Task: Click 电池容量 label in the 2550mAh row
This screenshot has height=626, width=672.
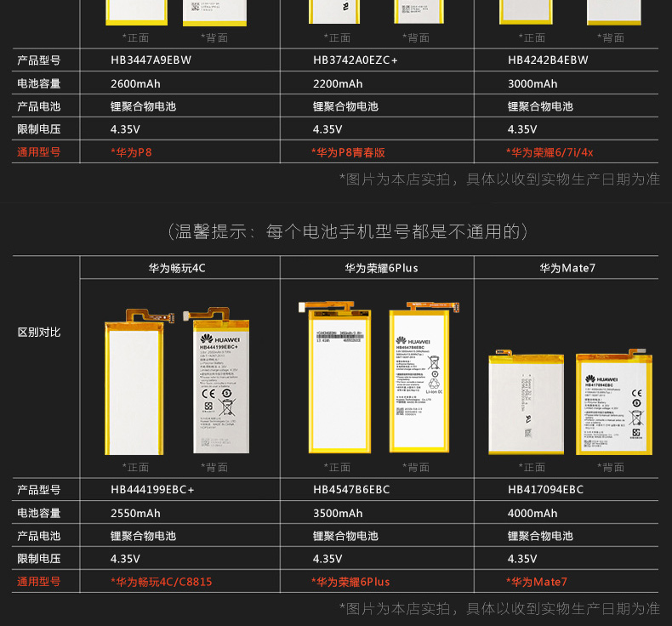Action: coord(38,513)
